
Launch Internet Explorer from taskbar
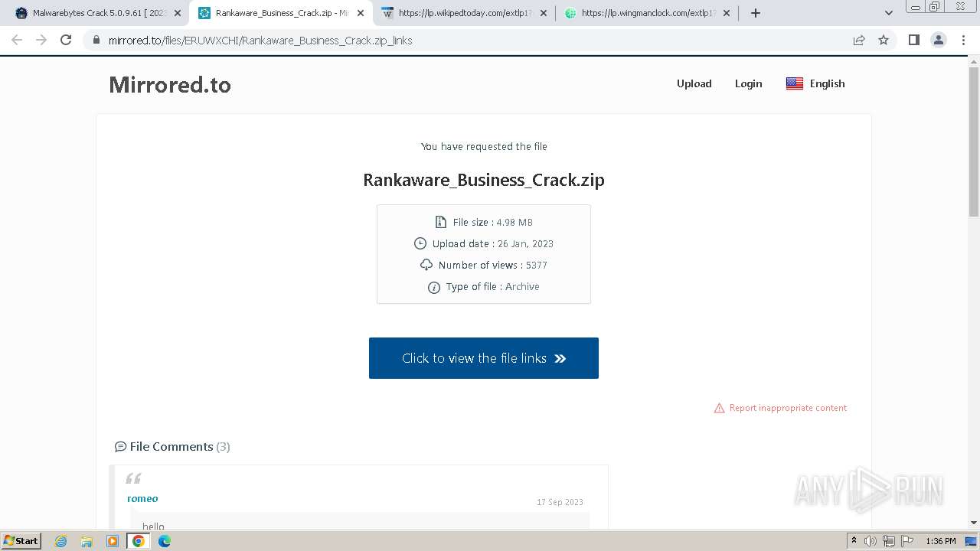pyautogui.click(x=60, y=541)
